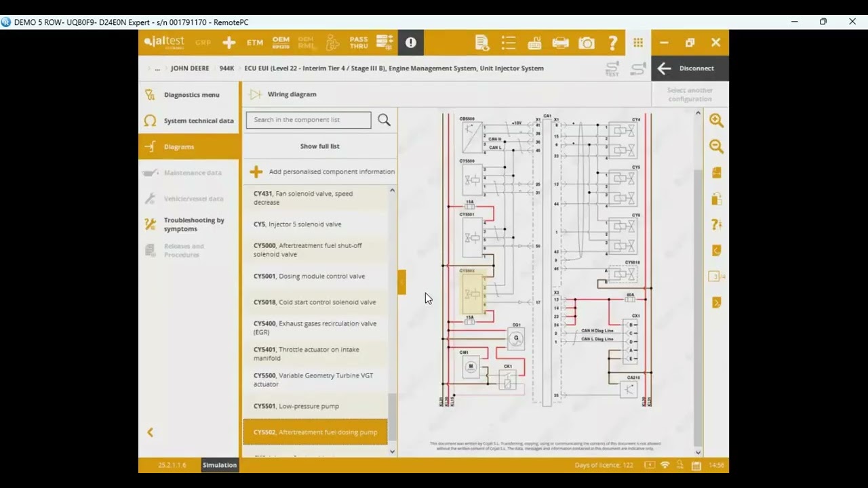Click Show full list
The height and width of the screenshot is (488, 868).
click(320, 146)
